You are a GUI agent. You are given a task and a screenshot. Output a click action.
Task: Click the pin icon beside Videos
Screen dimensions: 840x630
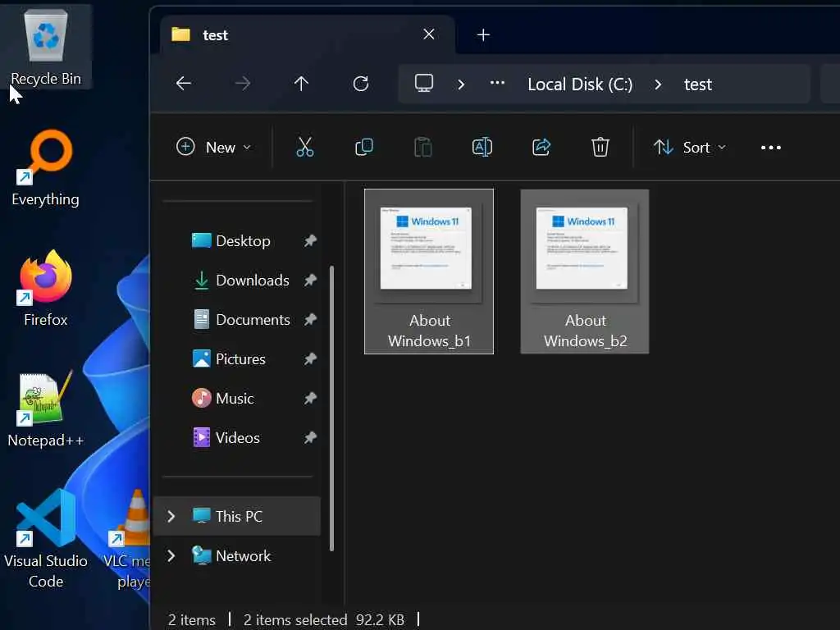click(x=310, y=438)
